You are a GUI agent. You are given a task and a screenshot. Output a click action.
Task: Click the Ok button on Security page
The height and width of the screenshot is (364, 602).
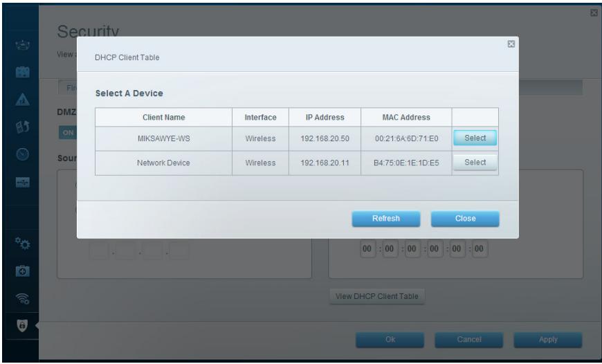click(390, 340)
